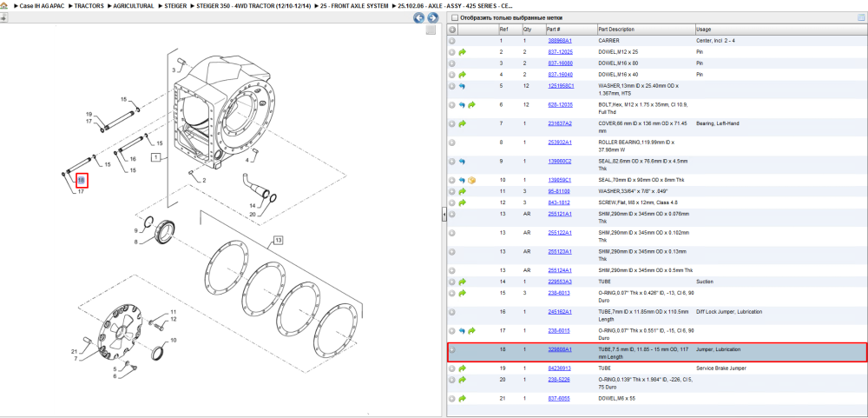The image size is (868, 418).
Task: Open part number link 388968A1
Action: click(x=560, y=41)
